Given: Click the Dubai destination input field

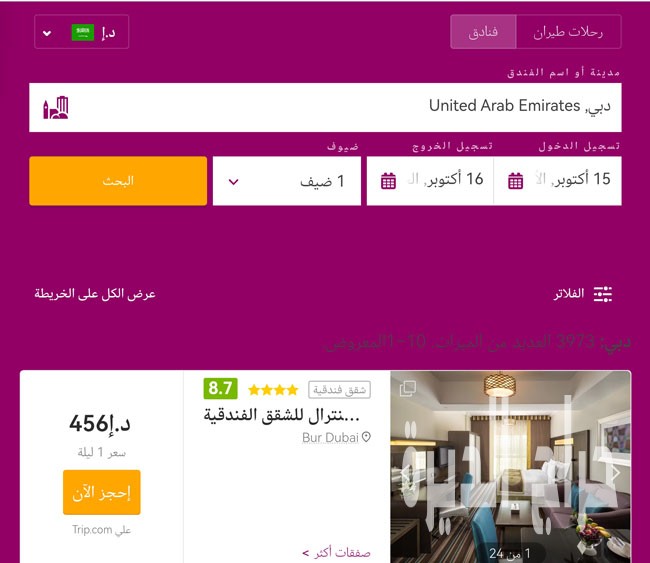Looking at the screenshot, I should click(x=325, y=107).
